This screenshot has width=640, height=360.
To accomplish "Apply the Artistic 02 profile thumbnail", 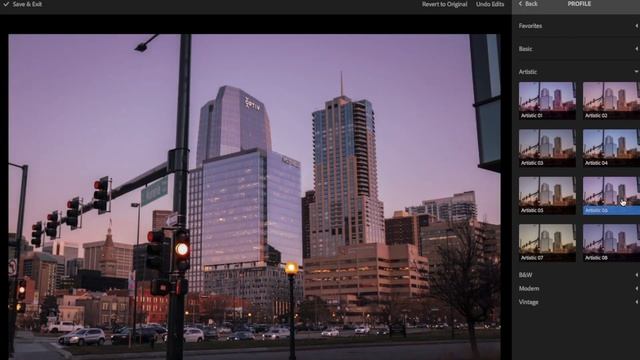I will (x=611, y=100).
